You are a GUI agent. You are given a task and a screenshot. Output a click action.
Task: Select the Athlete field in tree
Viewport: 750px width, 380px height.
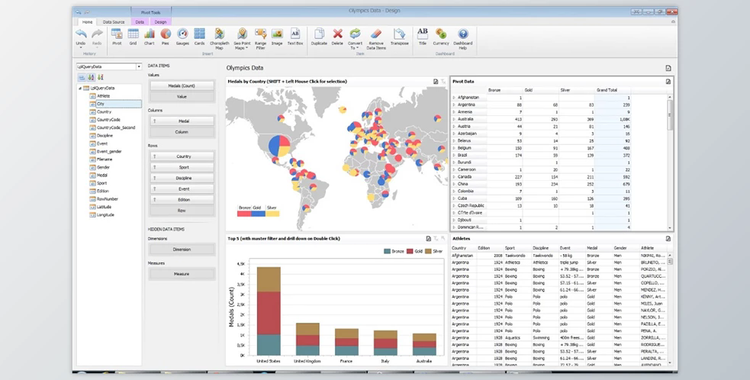(103, 96)
